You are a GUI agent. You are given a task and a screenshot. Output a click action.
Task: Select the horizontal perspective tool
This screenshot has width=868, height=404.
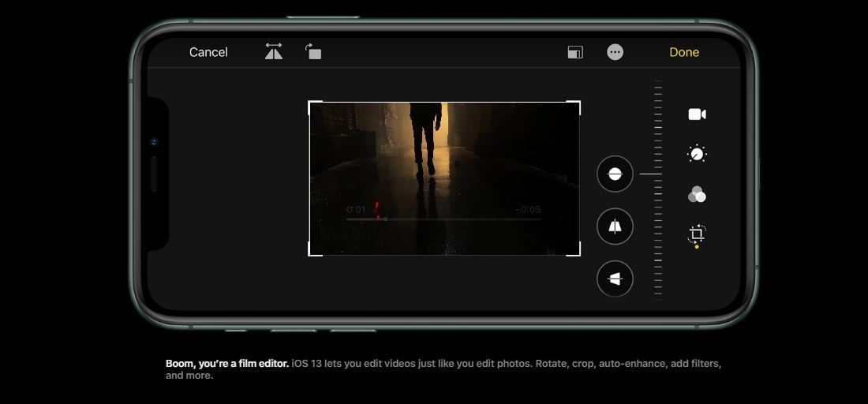pyautogui.click(x=615, y=279)
